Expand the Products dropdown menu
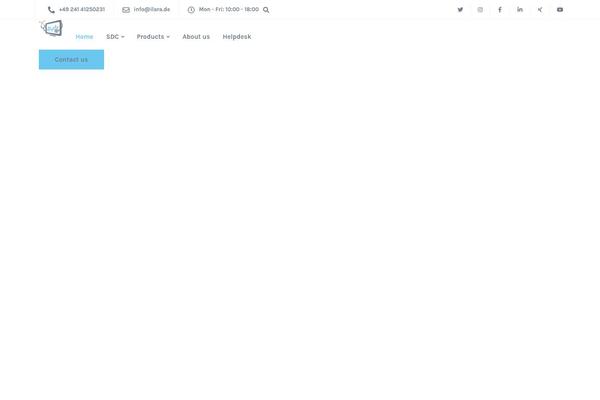The width and height of the screenshot is (600, 400). [x=153, y=37]
